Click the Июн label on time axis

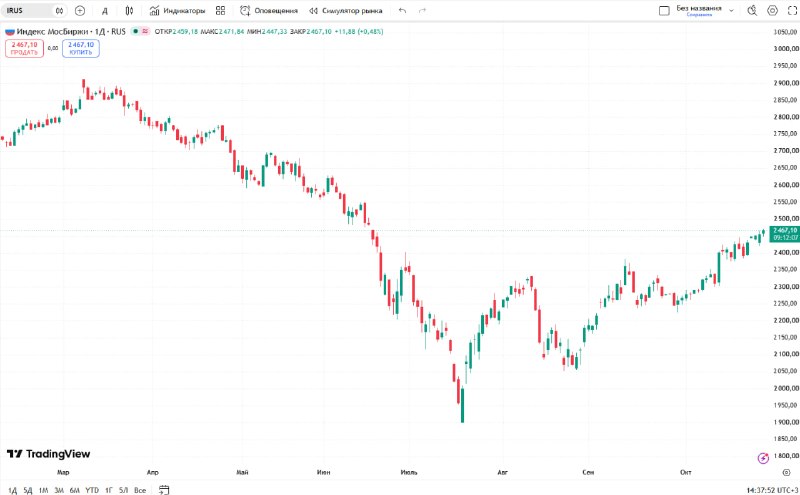pos(323,472)
